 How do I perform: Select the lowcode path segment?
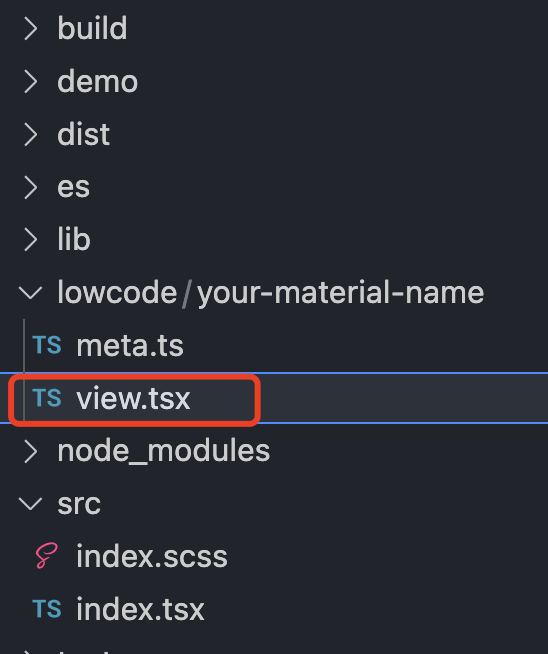click(x=117, y=292)
